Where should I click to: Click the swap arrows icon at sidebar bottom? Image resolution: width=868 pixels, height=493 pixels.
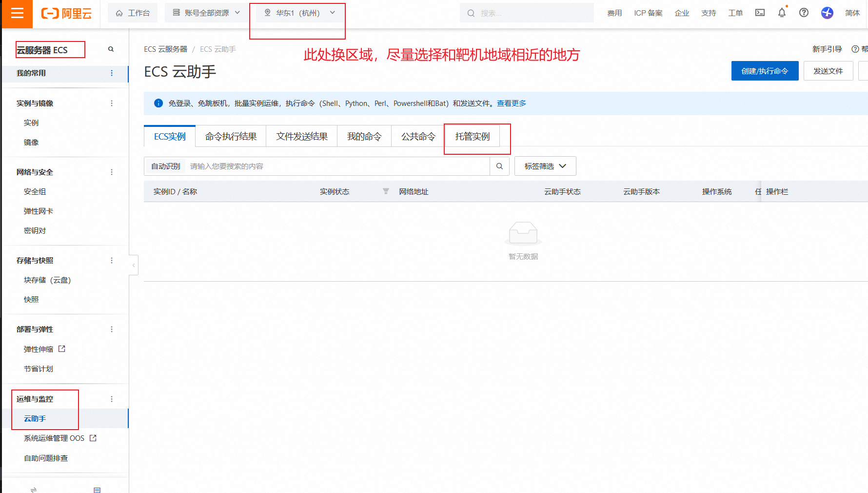34,490
